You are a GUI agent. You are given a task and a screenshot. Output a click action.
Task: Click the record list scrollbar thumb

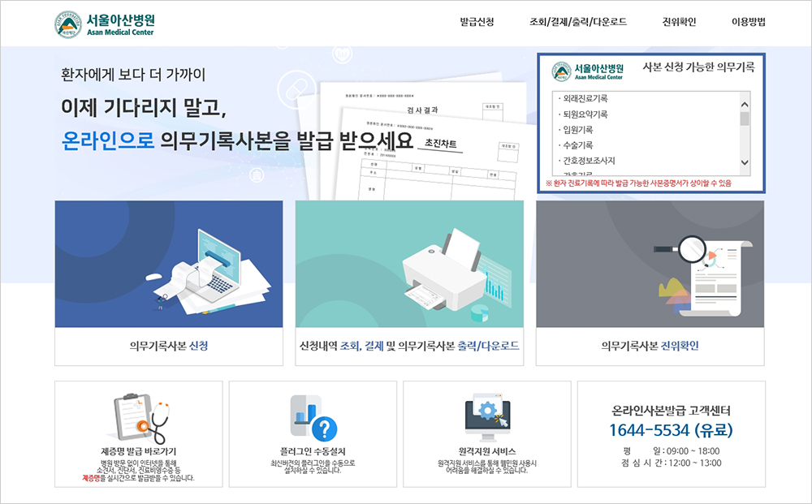pos(745,118)
